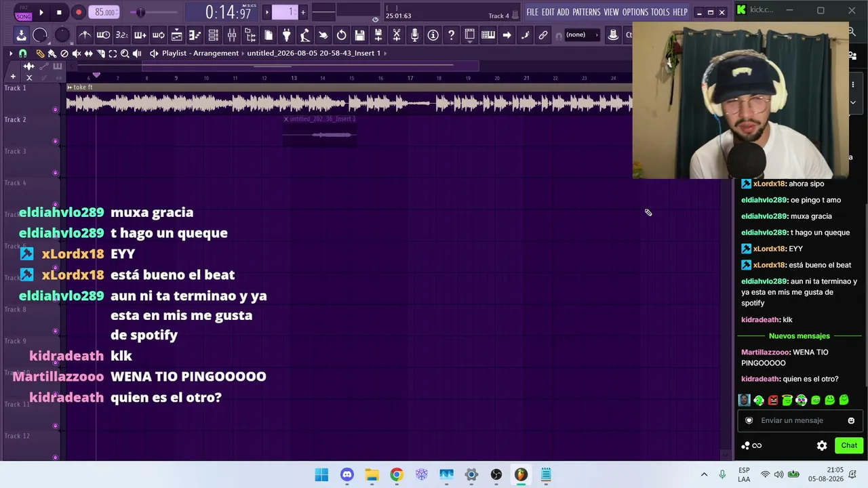Select the mute tool in playlist

click(x=77, y=54)
